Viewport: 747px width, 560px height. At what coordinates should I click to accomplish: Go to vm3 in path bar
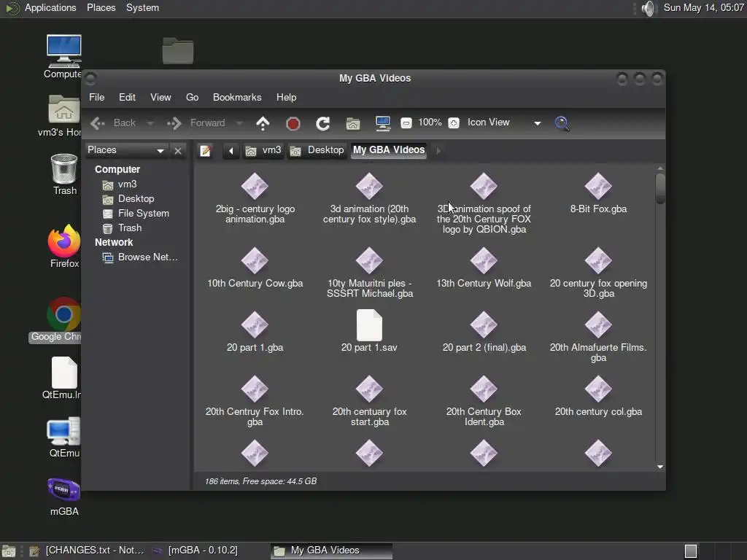263,150
